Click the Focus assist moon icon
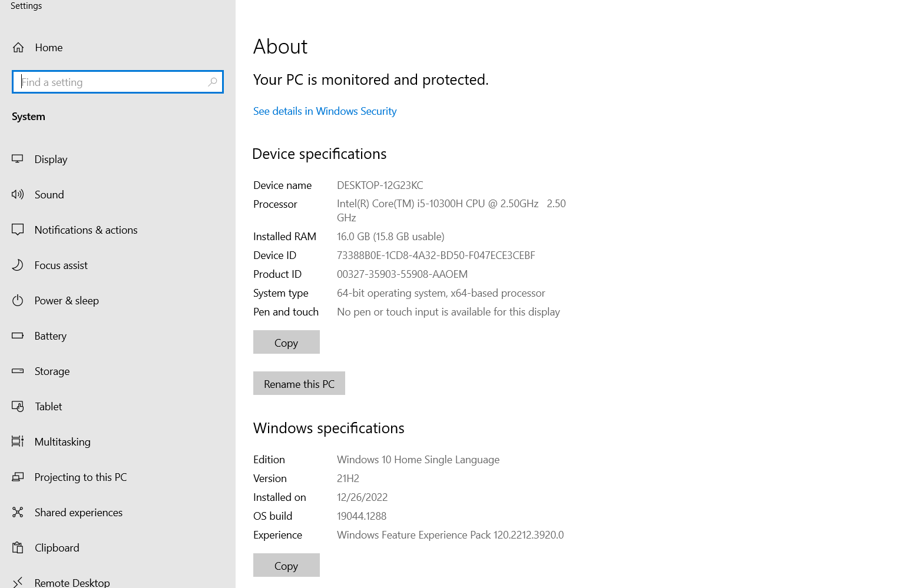The height and width of the screenshot is (588, 923). point(18,265)
